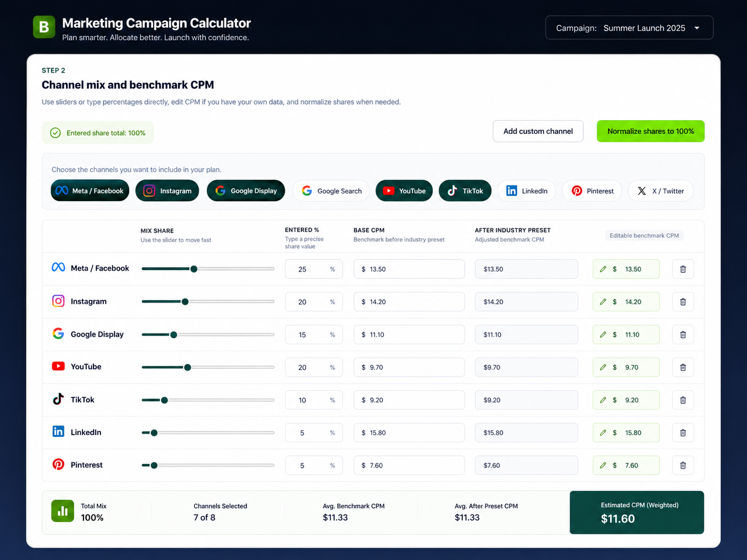Screen dimensions: 747x560
Task: Click the Meta logo in the table row
Action: (x=58, y=267)
